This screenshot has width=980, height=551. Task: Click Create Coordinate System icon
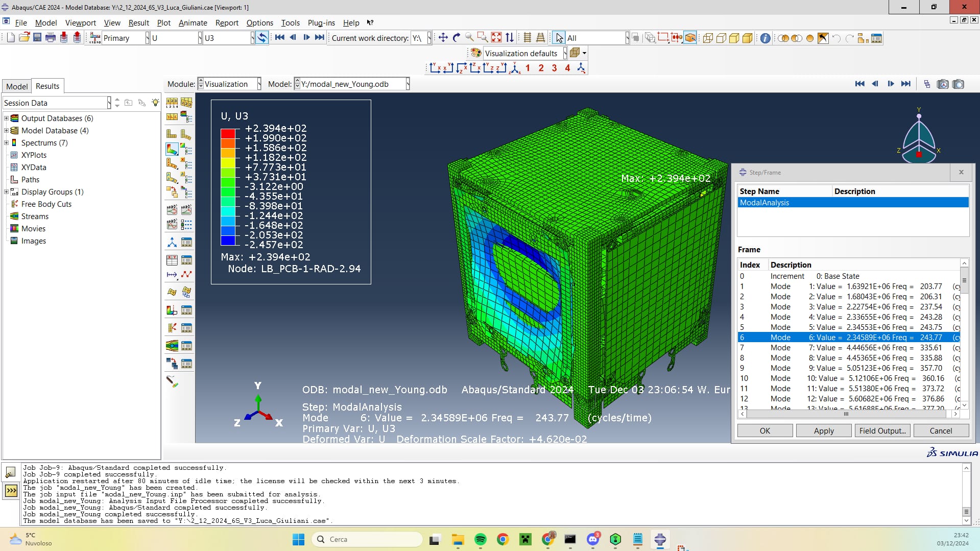click(x=172, y=243)
